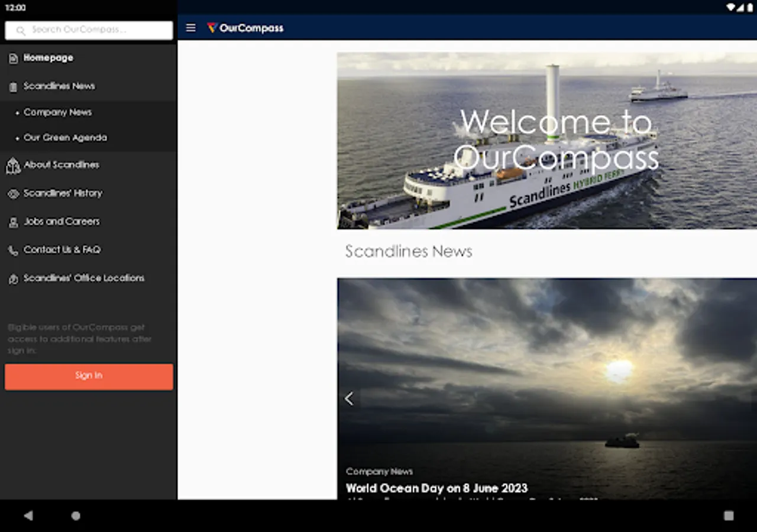Click the OurCompass logo
This screenshot has height=532, width=757.
click(245, 28)
